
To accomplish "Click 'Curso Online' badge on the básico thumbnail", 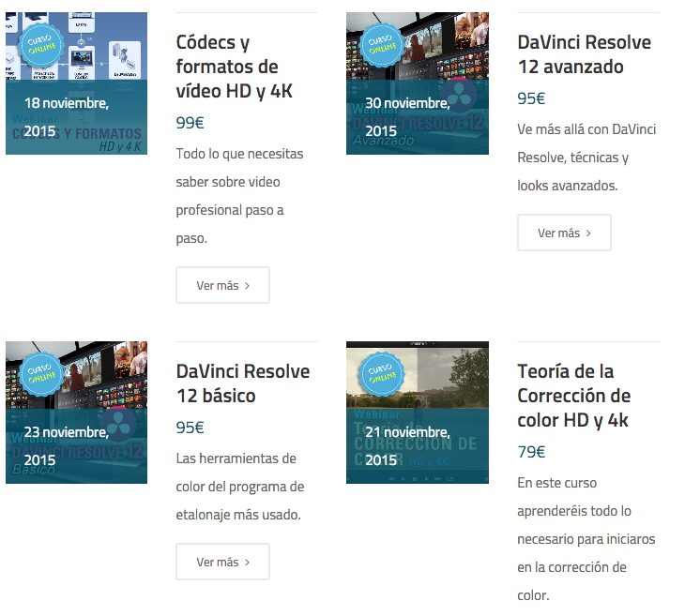I will pos(41,374).
